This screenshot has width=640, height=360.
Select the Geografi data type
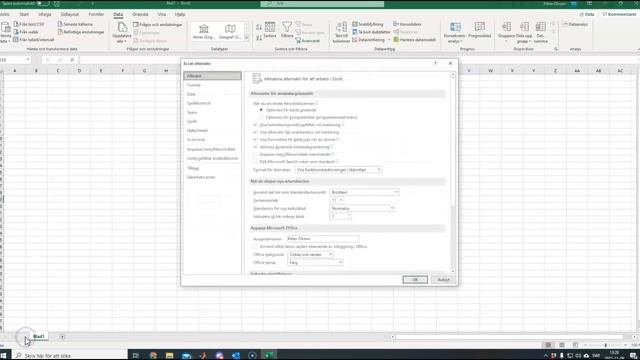click(230, 32)
